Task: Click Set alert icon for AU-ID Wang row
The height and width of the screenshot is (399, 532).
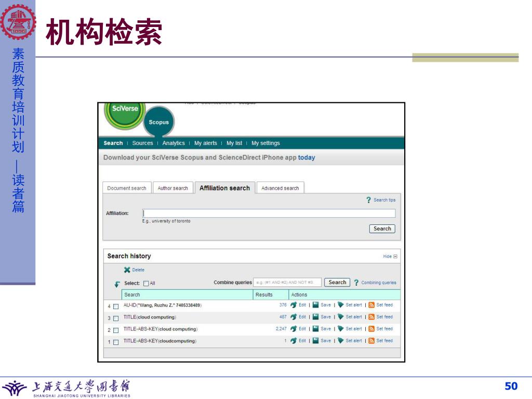Action: point(341,304)
